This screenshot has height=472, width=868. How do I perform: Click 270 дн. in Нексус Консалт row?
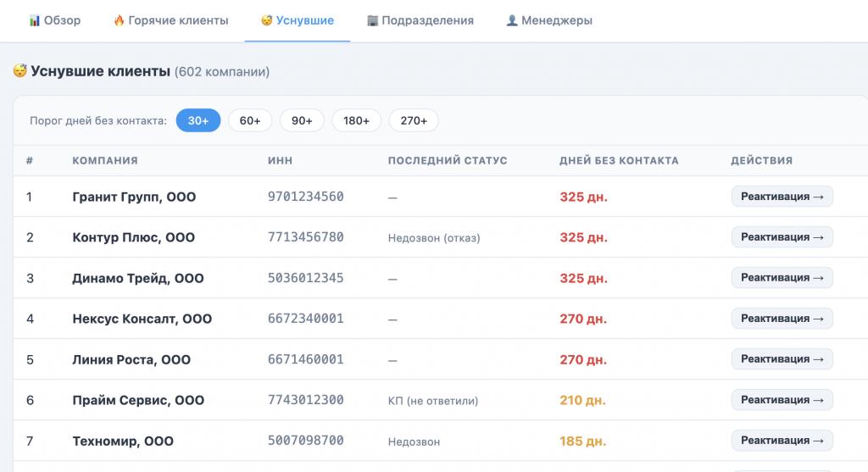click(x=583, y=319)
